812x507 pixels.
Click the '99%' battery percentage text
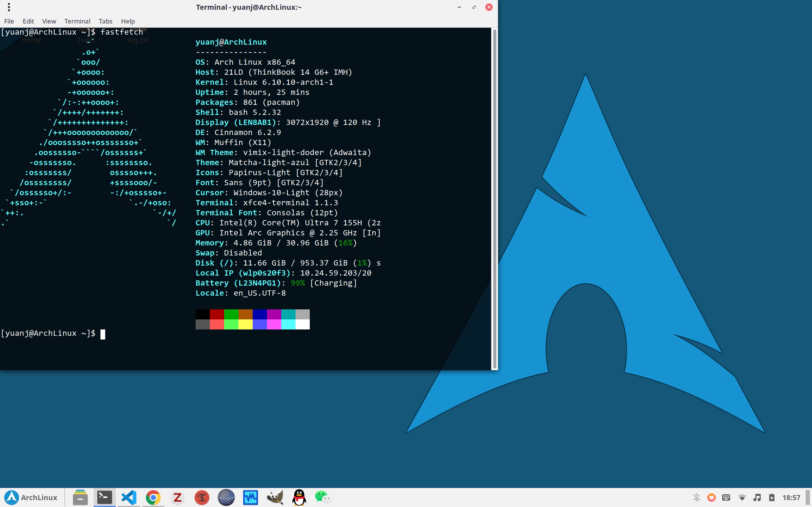(298, 283)
